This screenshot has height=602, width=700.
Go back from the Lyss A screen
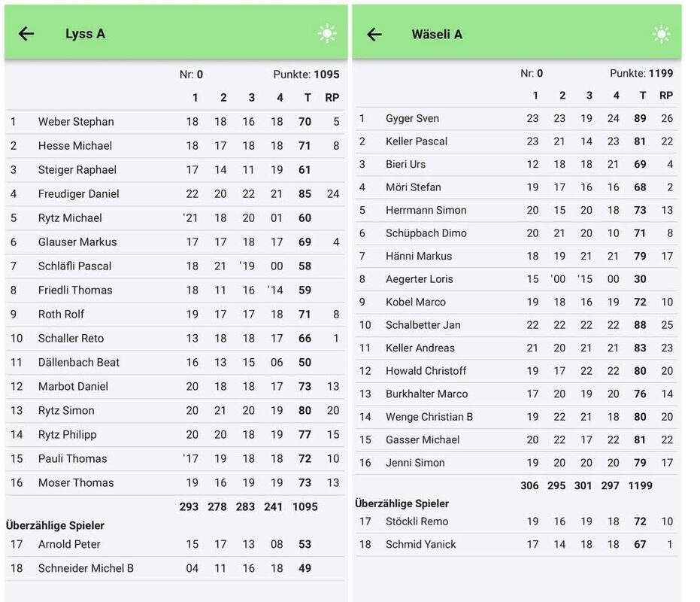point(26,34)
